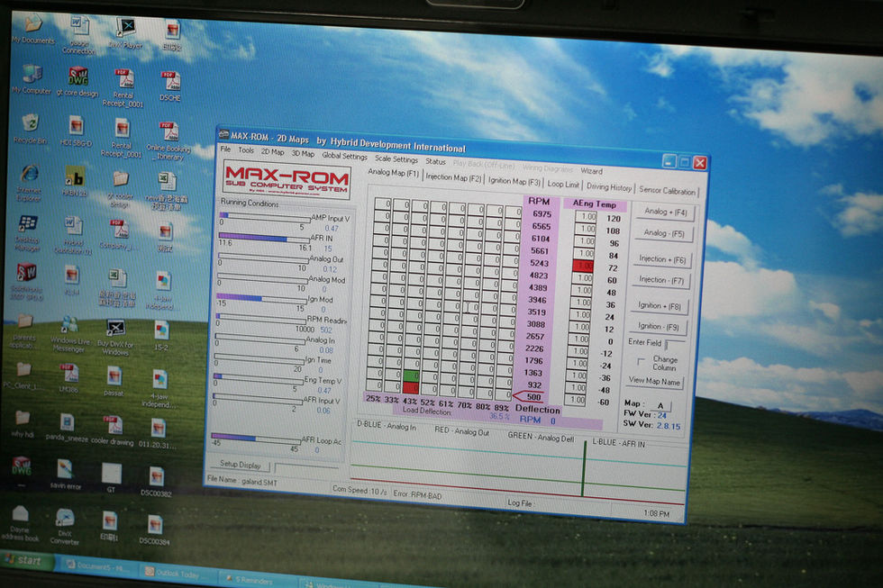
Task: Open the 2D Map menu
Action: coord(272,152)
